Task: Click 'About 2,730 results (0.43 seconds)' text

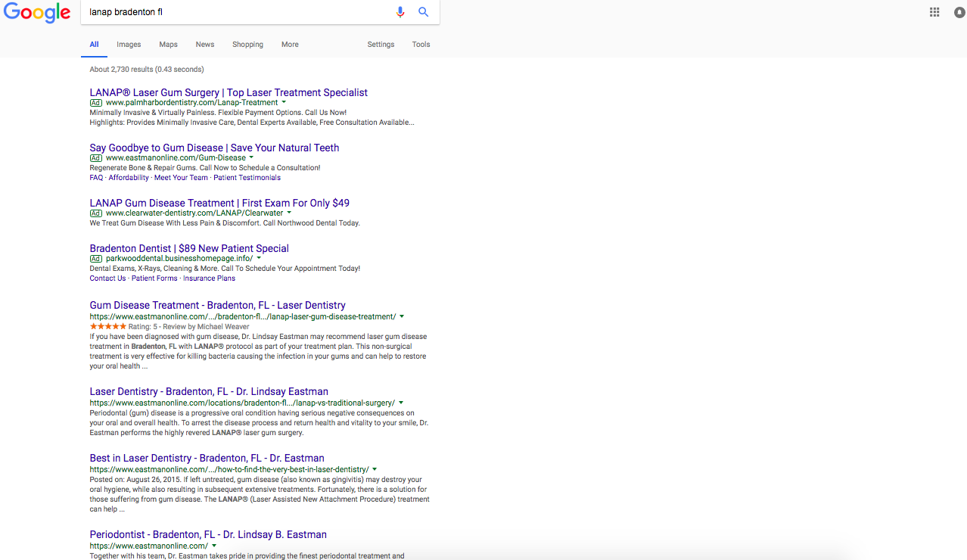Action: click(147, 70)
